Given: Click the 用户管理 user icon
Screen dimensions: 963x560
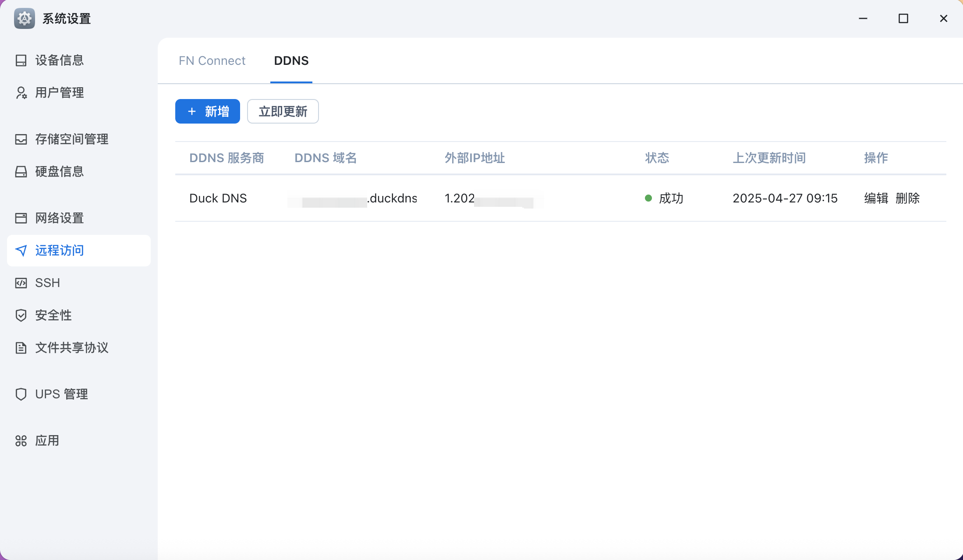Looking at the screenshot, I should click(21, 93).
